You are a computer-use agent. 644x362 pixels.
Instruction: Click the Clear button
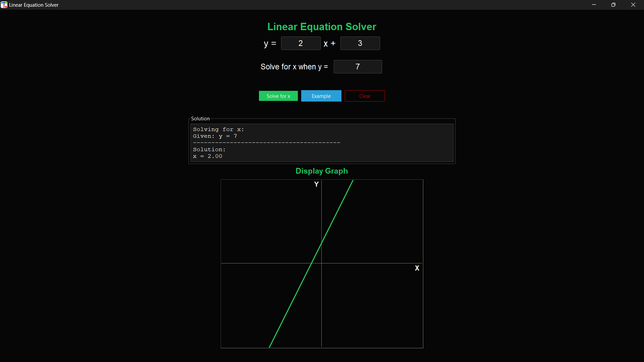click(365, 96)
